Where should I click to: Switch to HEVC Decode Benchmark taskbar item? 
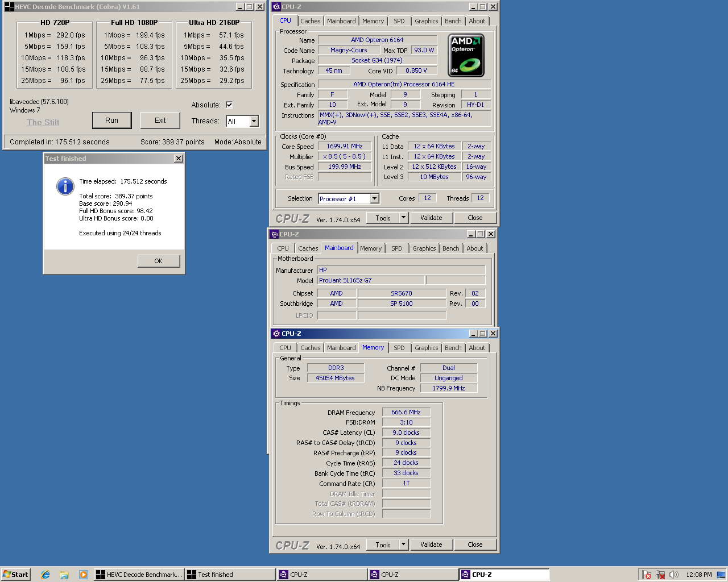[x=139, y=575]
